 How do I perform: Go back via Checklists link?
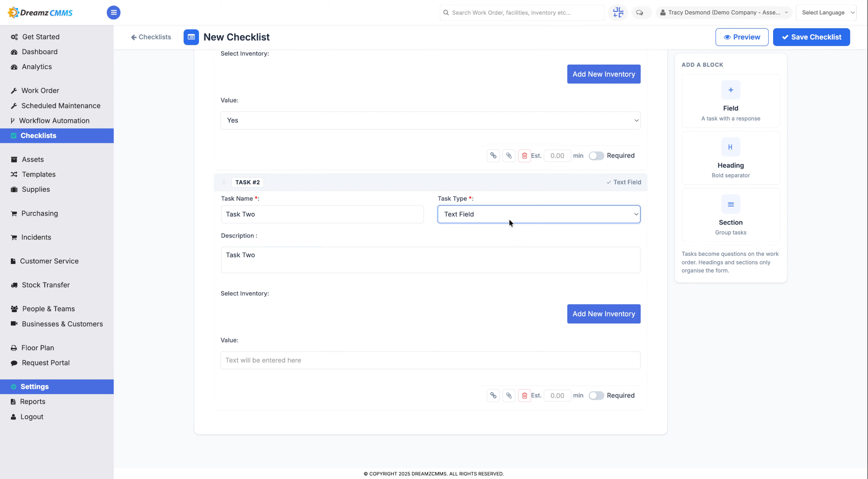(151, 37)
